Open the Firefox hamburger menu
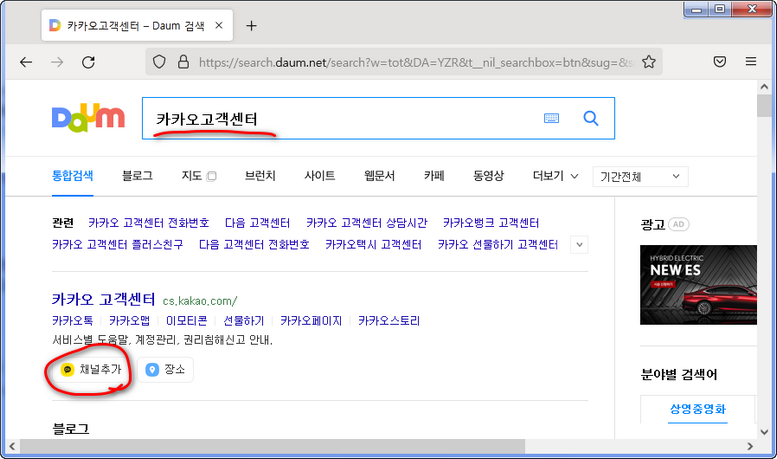This screenshot has width=777, height=459. click(x=751, y=61)
